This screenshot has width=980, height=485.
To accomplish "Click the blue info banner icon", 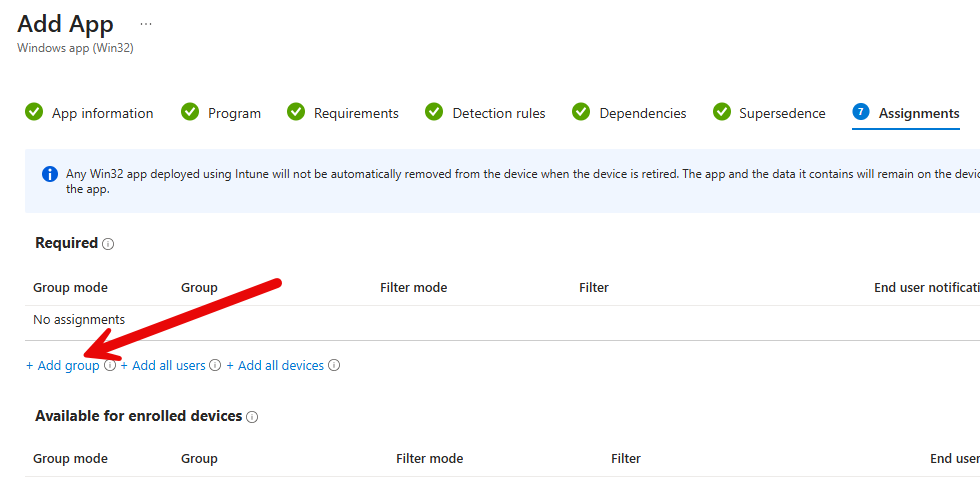I will tap(50, 174).
